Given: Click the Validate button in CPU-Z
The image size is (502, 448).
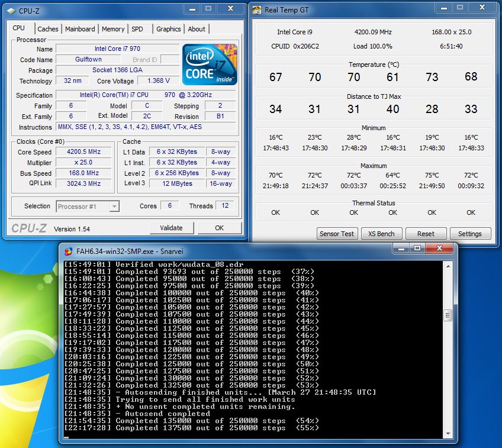Looking at the screenshot, I should pyautogui.click(x=172, y=228).
